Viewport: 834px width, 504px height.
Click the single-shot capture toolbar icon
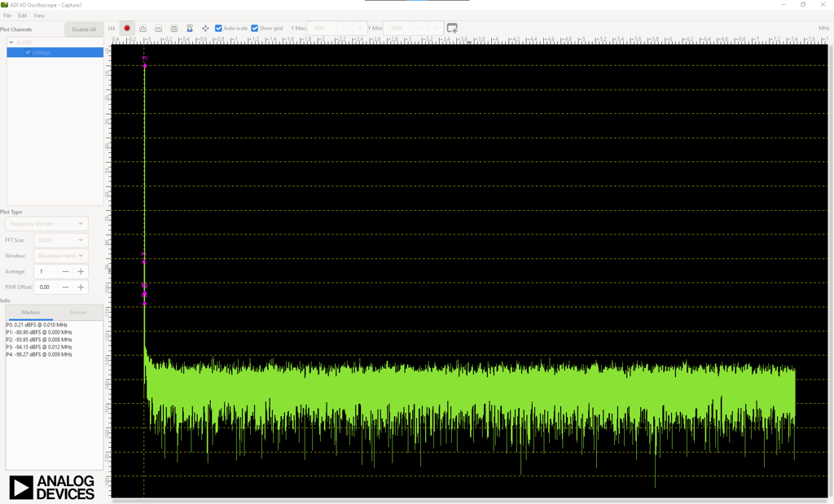click(x=143, y=28)
